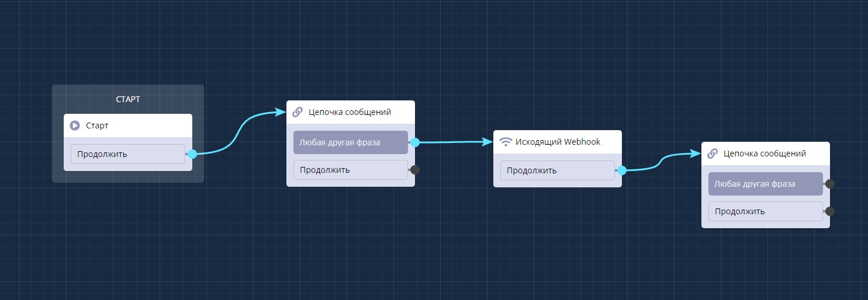
Task: Select the Исходящий Webhook node title
Action: pyautogui.click(x=558, y=142)
